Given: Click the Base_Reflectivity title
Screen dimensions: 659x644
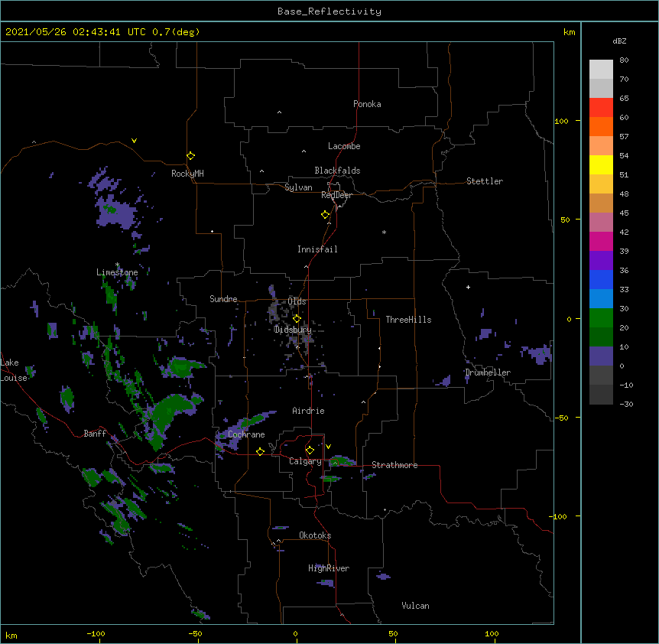Looking at the screenshot, I should click(329, 11).
